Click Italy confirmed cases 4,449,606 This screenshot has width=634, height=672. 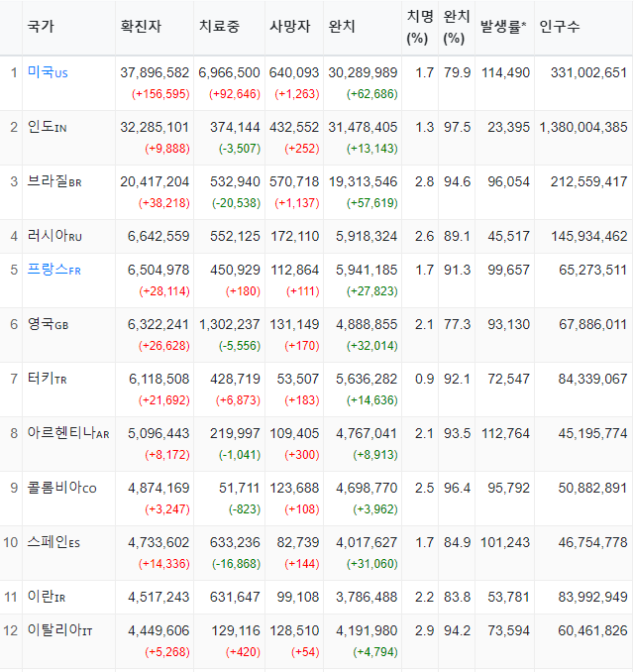point(158,630)
